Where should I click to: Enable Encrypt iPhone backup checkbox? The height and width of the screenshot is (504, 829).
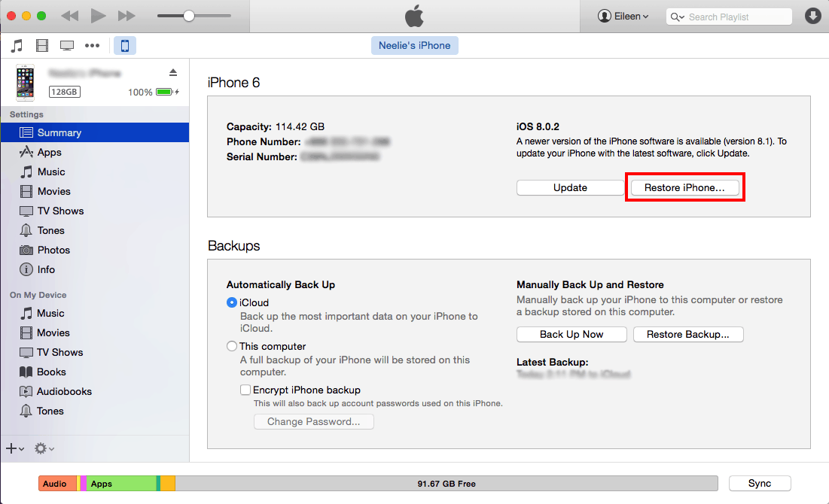(245, 390)
